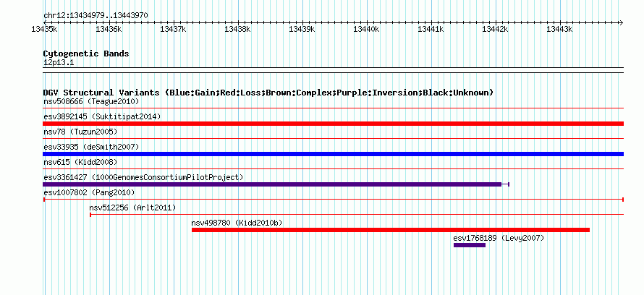
Task: Select the 12p13.1 band label
Action: 59,63
